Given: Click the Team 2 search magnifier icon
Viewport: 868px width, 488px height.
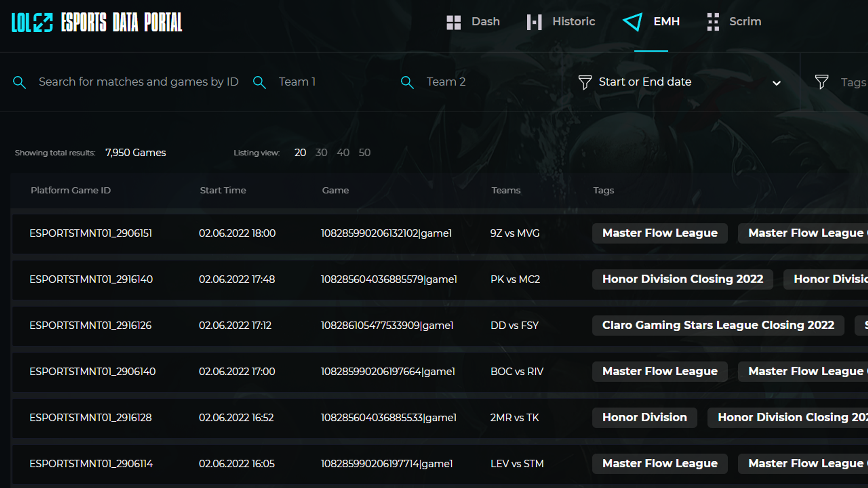Looking at the screenshot, I should pyautogui.click(x=407, y=82).
